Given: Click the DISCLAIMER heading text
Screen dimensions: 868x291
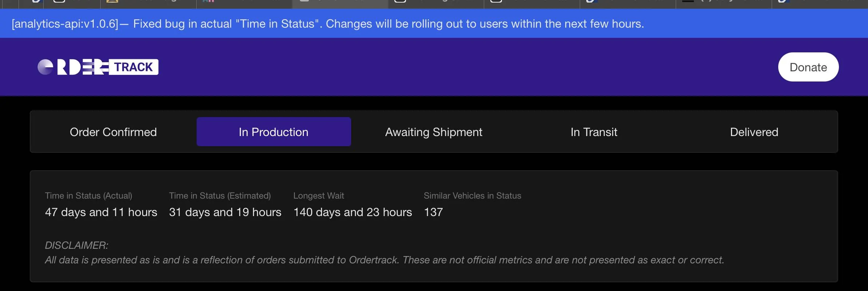Looking at the screenshot, I should [76, 246].
